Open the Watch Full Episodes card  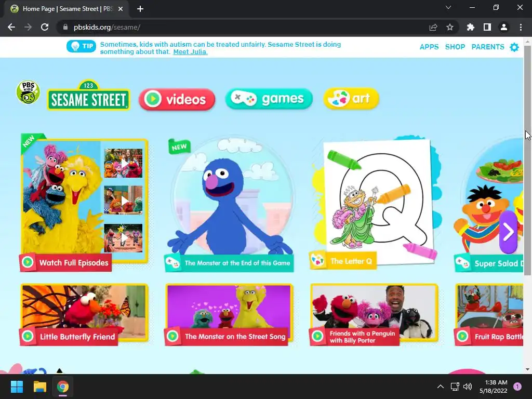click(x=84, y=202)
